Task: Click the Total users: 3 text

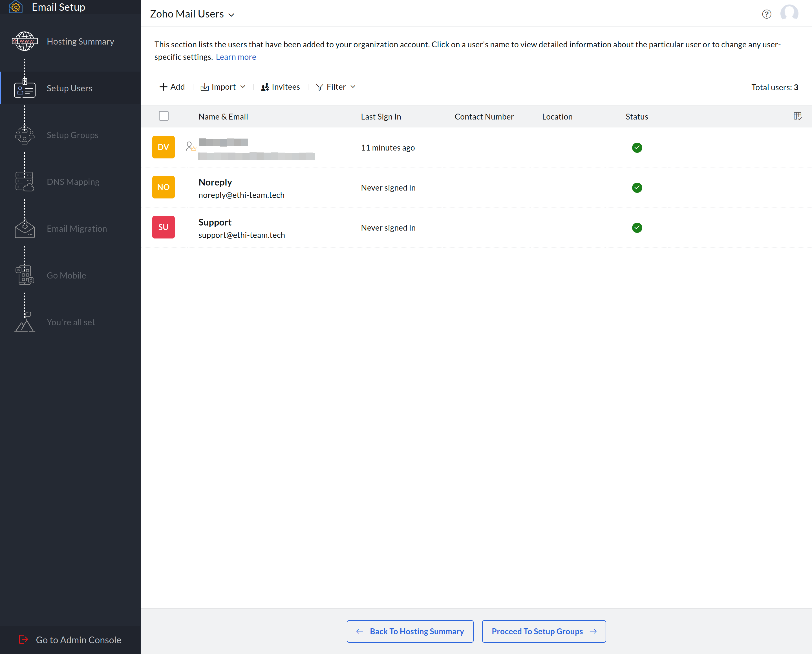Action: tap(775, 87)
